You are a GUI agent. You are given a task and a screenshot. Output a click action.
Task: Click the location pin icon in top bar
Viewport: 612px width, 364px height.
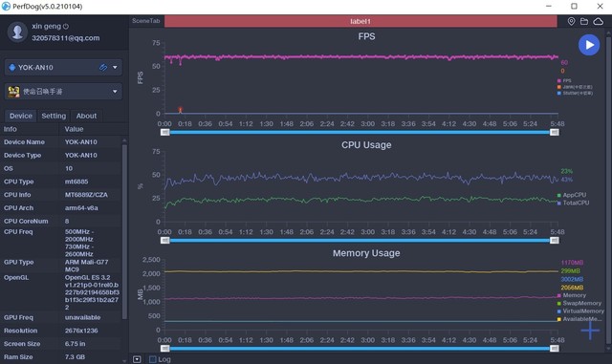[571, 21]
